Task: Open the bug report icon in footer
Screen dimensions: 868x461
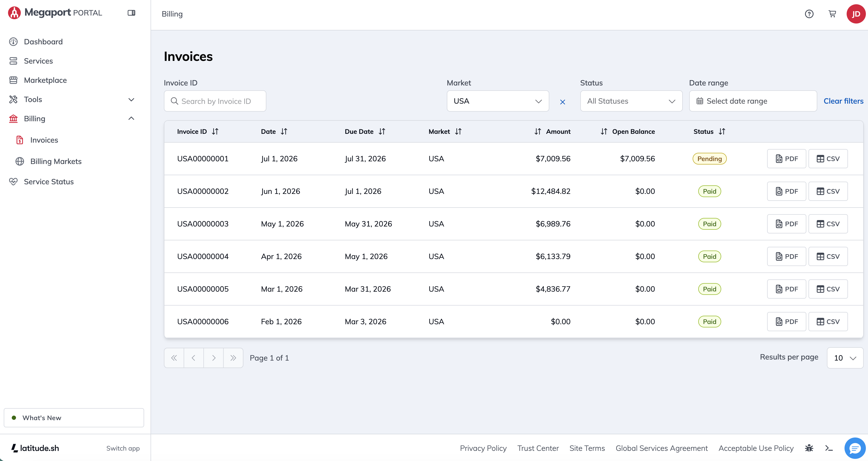Action: [809, 448]
